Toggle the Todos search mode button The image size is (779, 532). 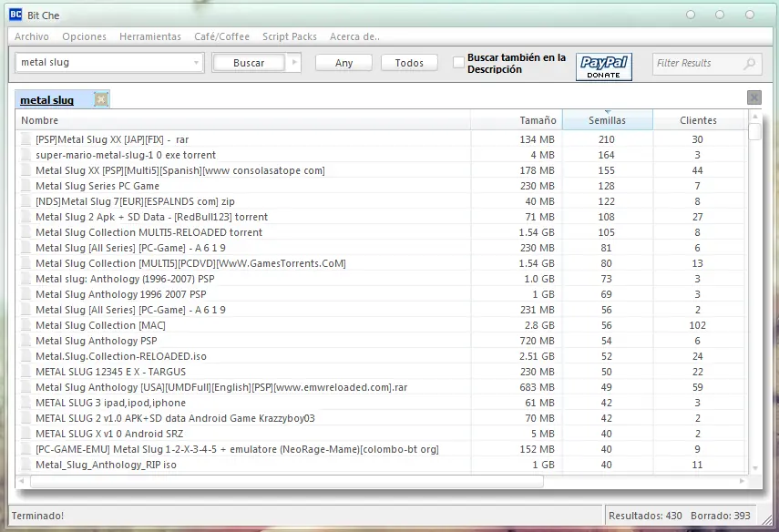(409, 63)
